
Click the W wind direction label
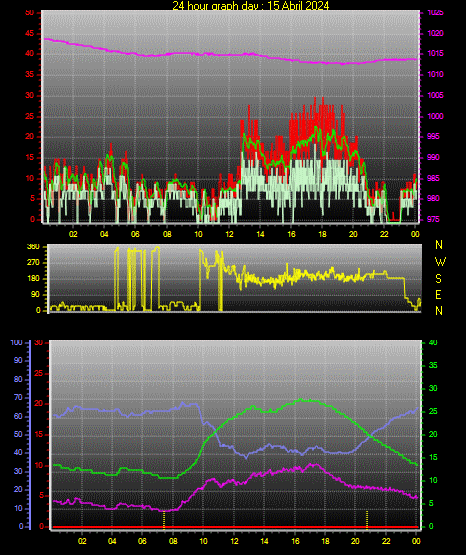[440, 262]
